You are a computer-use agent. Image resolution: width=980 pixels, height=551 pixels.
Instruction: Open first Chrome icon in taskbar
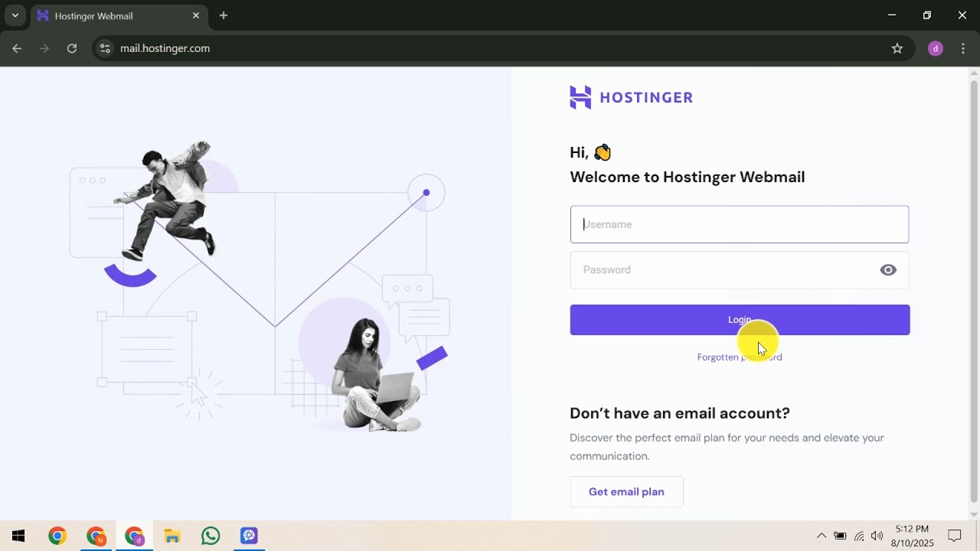(x=57, y=536)
